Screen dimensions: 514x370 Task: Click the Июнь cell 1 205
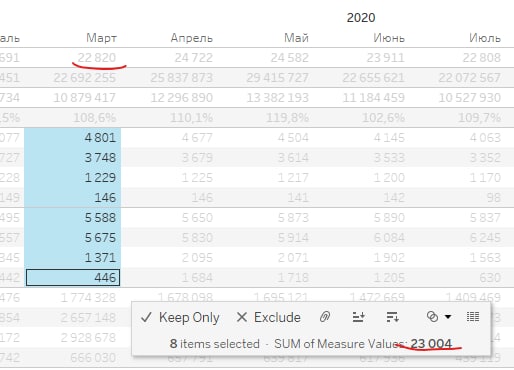coord(389,278)
